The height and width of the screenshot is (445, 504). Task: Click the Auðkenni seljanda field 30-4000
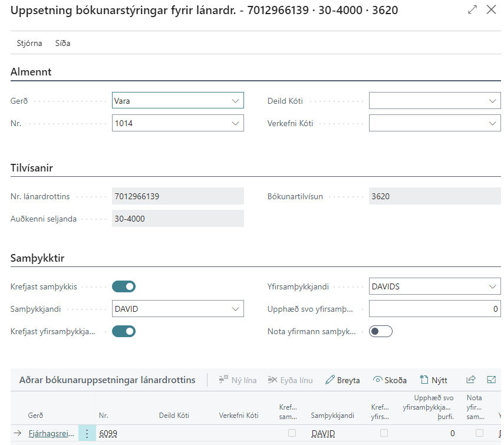(178, 219)
